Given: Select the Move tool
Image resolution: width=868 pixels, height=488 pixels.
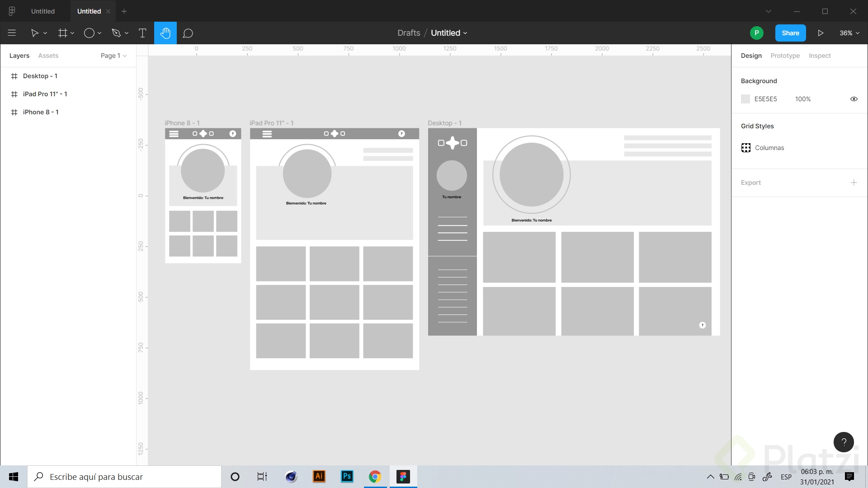Looking at the screenshot, I should [34, 33].
